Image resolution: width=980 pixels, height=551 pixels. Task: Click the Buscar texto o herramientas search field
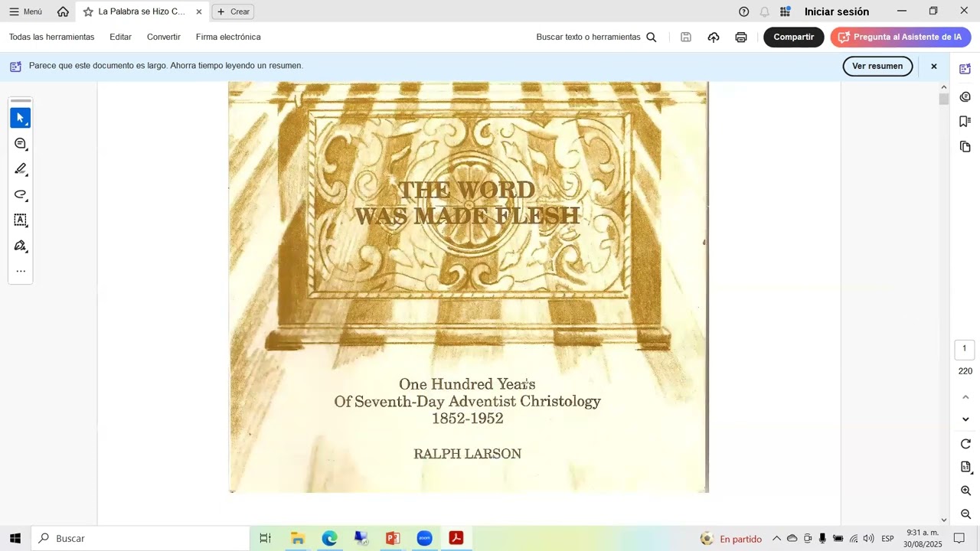click(596, 37)
